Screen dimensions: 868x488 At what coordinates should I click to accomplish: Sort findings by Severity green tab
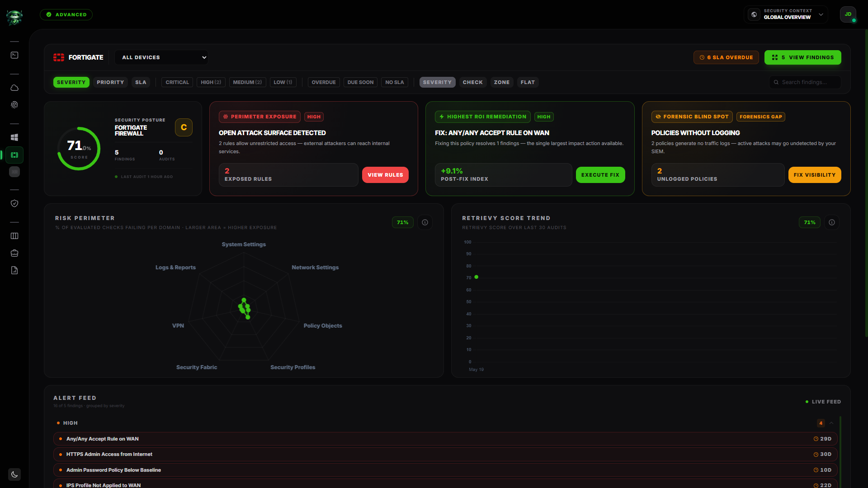pyautogui.click(x=71, y=82)
